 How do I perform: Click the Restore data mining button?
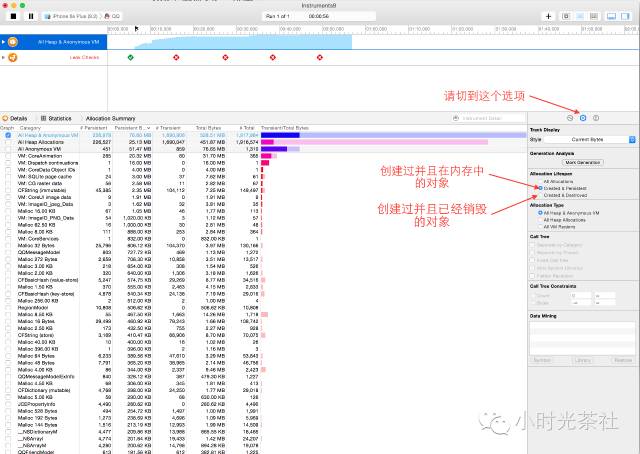pyautogui.click(x=623, y=360)
